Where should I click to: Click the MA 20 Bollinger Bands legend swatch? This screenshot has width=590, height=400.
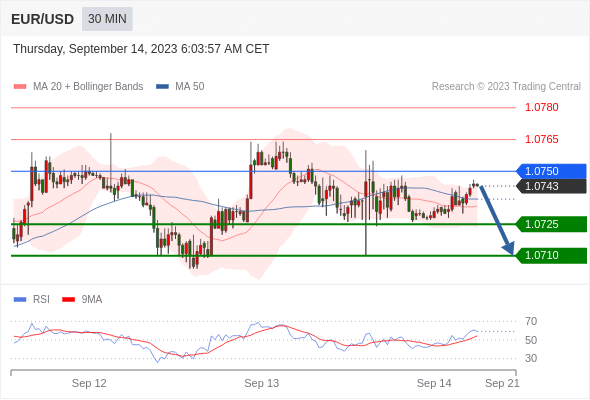(x=20, y=87)
